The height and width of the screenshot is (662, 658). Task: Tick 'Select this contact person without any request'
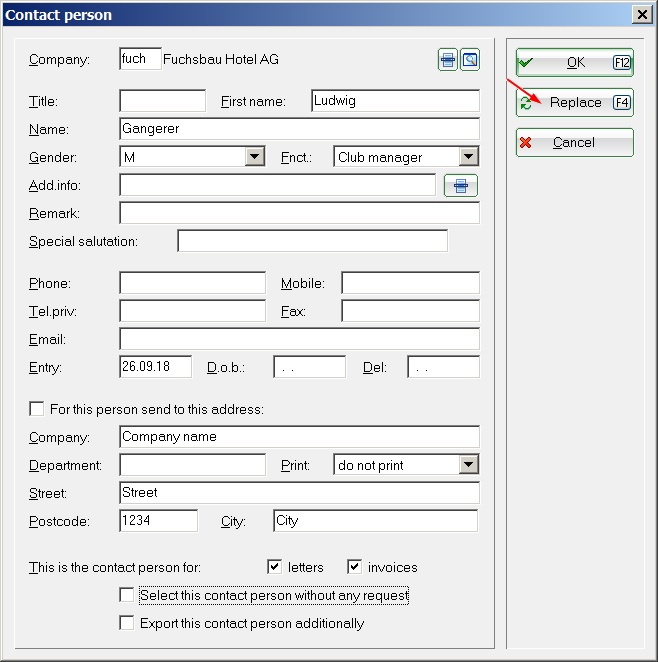(127, 595)
